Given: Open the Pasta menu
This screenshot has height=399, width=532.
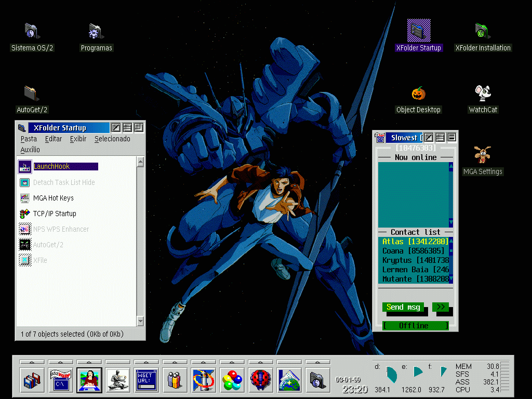Looking at the screenshot, I should click(x=29, y=139).
